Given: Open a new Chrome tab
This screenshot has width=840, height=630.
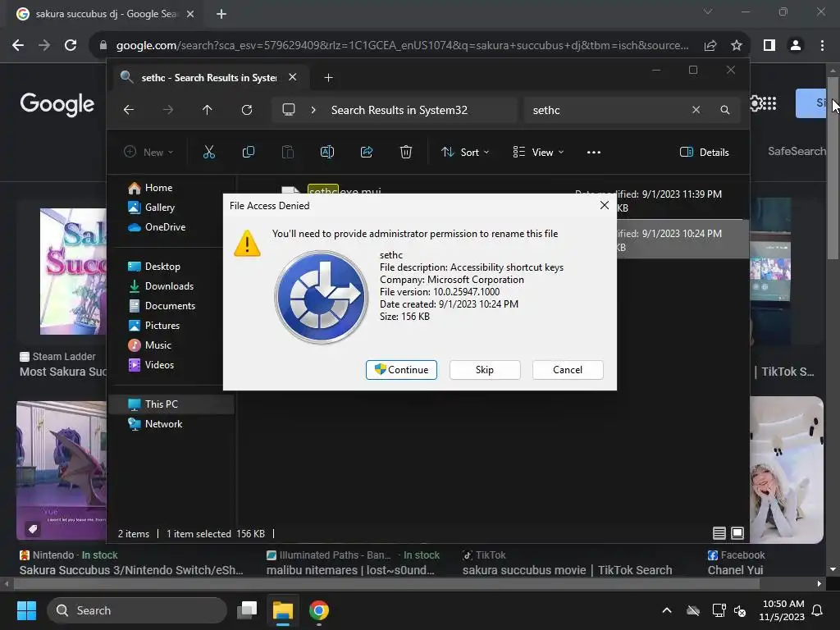Looking at the screenshot, I should (x=221, y=14).
